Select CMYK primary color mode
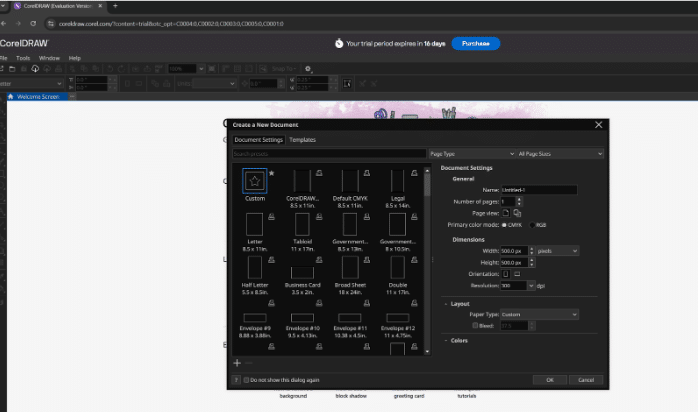 pos(504,225)
